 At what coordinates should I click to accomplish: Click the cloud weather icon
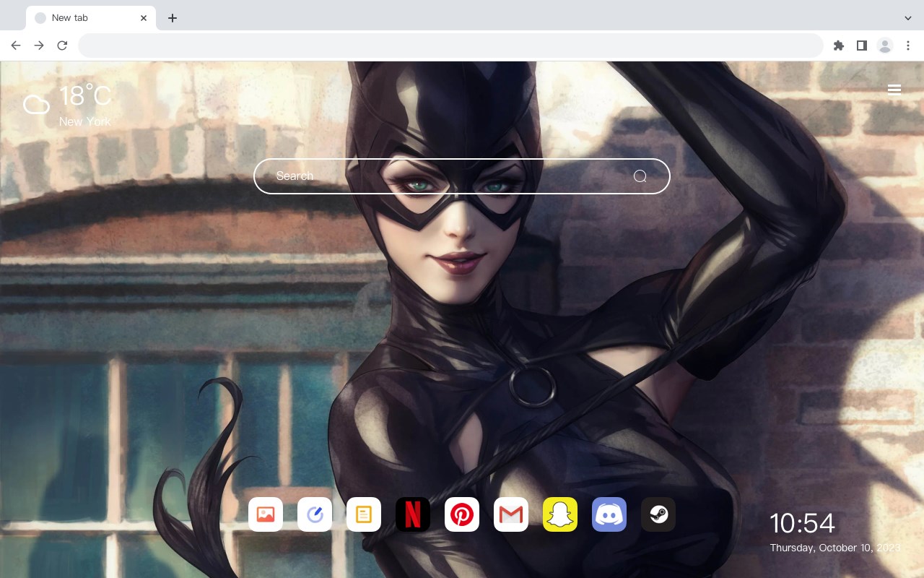click(x=36, y=105)
